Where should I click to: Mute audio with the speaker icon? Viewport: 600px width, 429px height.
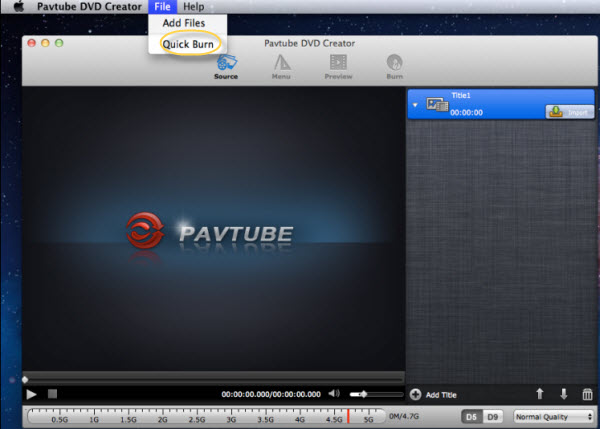(x=334, y=393)
